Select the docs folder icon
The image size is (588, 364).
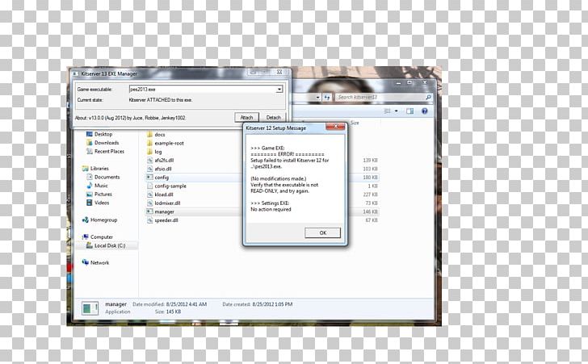coord(149,134)
